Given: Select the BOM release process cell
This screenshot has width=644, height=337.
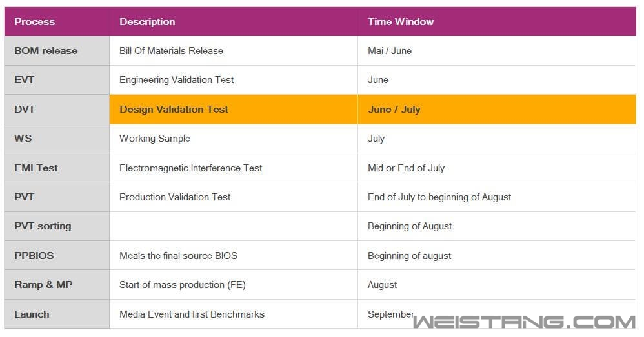Looking at the screenshot, I should (46, 51).
